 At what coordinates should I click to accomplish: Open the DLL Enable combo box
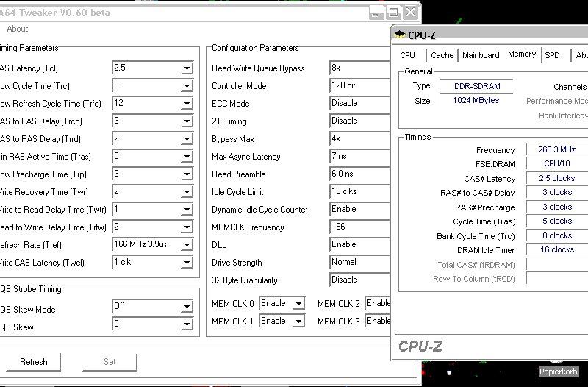coord(360,244)
